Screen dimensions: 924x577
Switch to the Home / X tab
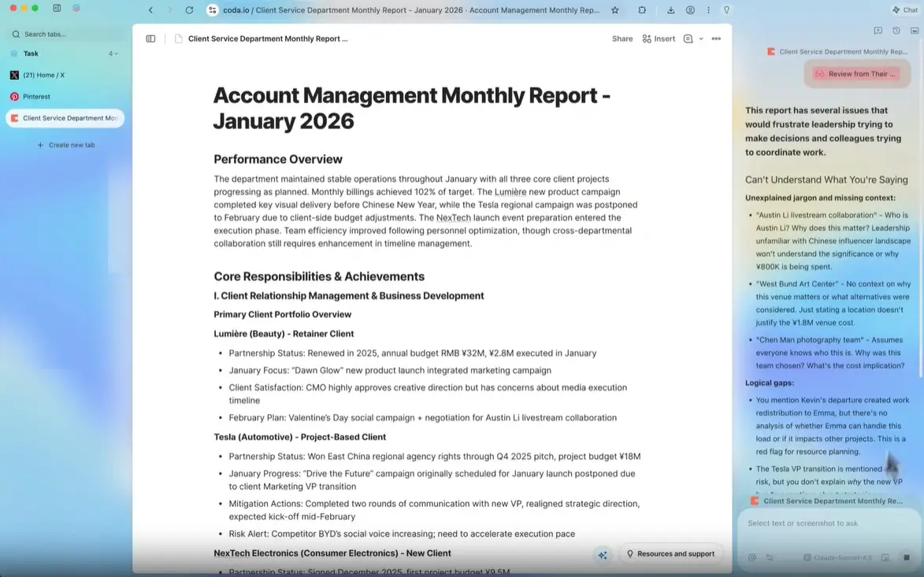coord(43,76)
